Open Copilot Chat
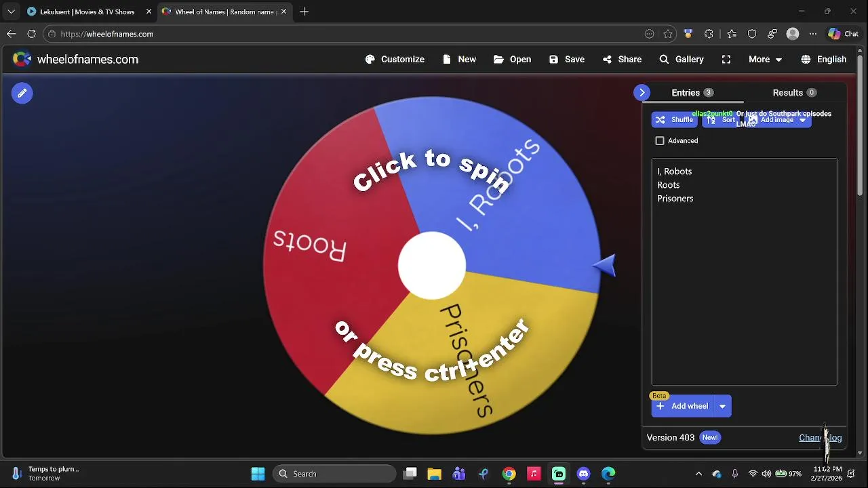This screenshot has height=488, width=868. point(844,34)
